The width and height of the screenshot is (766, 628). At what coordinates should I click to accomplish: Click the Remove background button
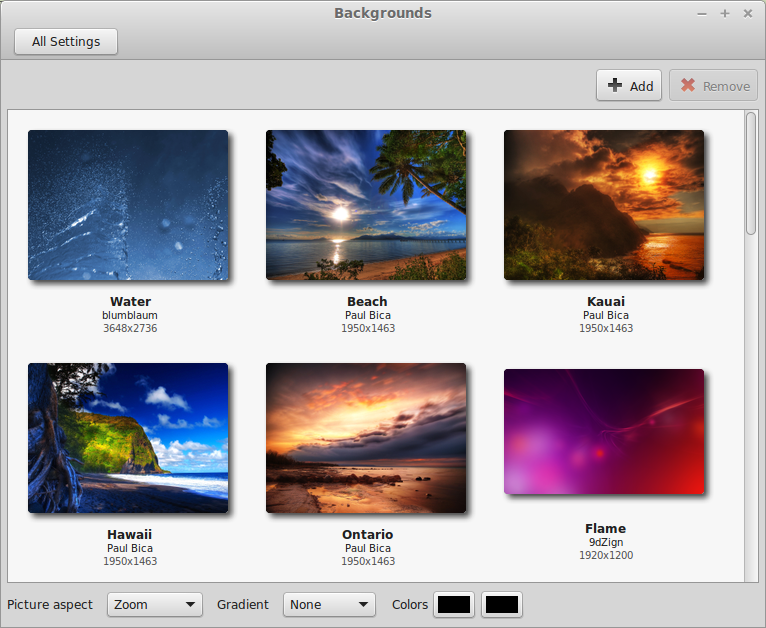(713, 86)
